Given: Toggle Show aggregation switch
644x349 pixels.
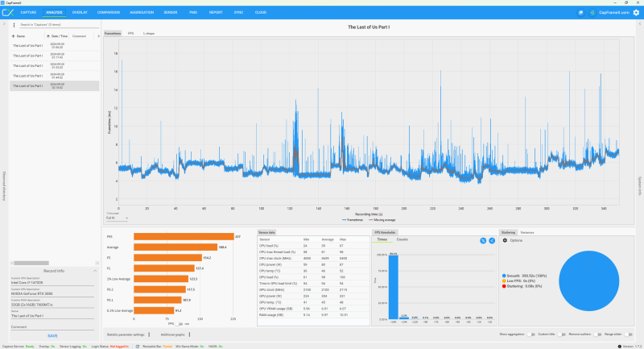Looking at the screenshot, I should click(531, 334).
